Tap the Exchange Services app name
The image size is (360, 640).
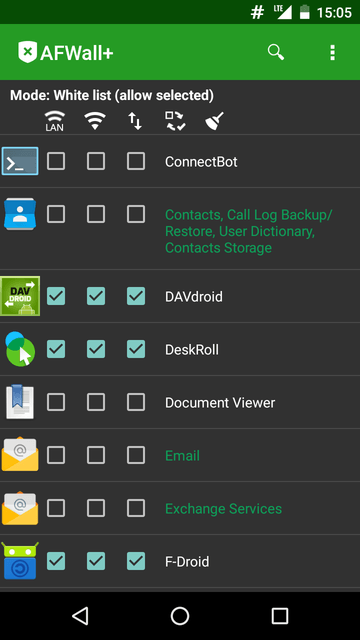point(223,509)
